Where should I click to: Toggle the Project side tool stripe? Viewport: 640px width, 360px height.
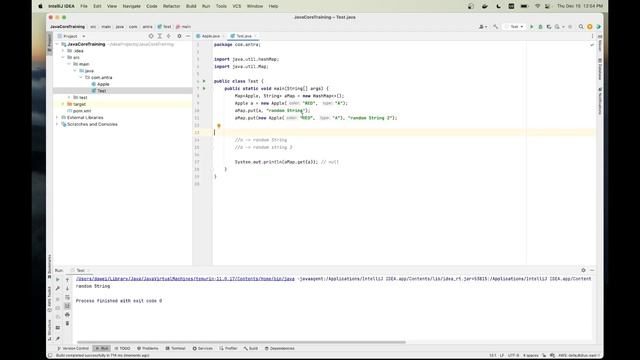[x=50, y=43]
